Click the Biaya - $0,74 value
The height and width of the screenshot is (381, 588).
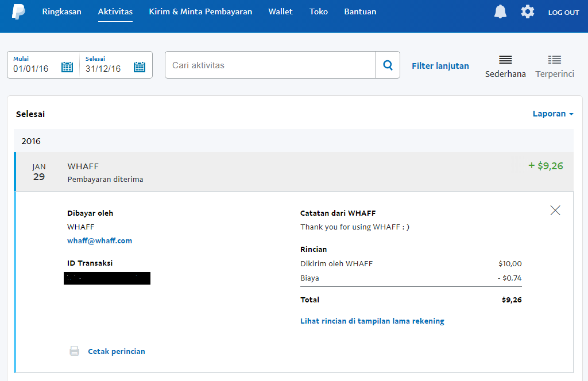coord(510,278)
